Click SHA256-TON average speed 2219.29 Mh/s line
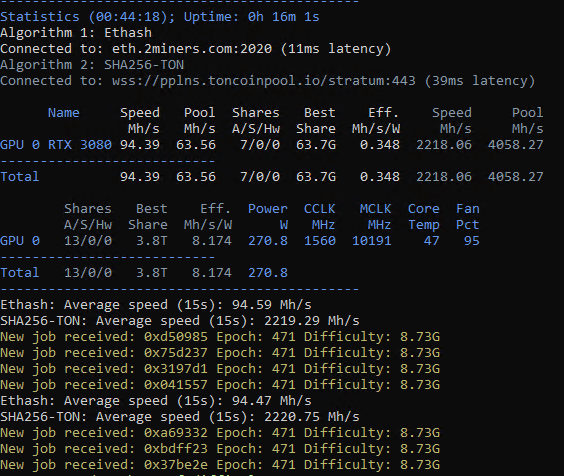This screenshot has width=564, height=476. [180, 321]
